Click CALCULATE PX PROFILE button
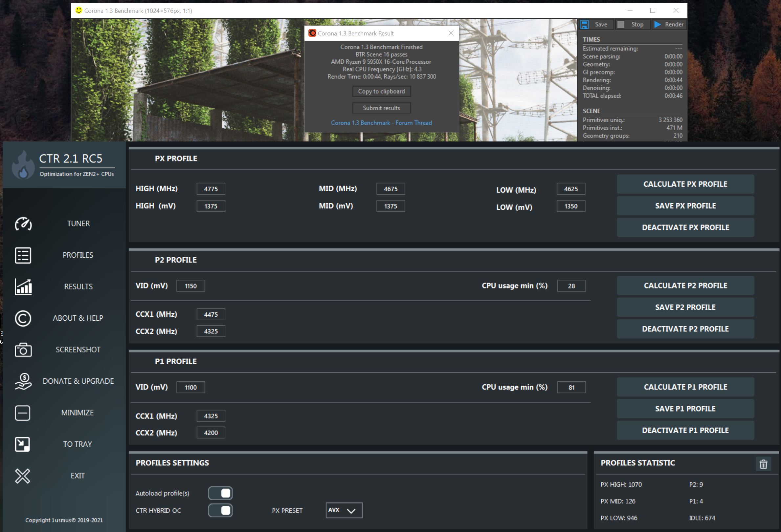This screenshot has height=532, width=781. tap(685, 184)
